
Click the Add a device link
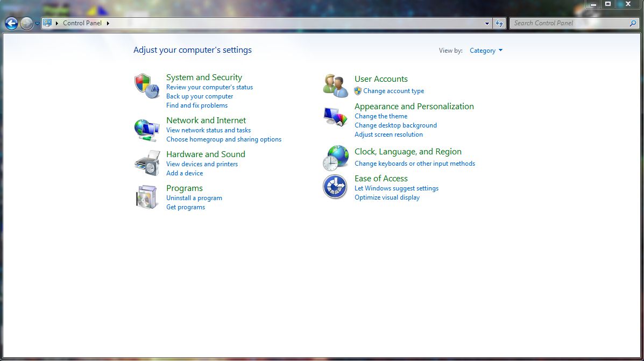click(185, 173)
